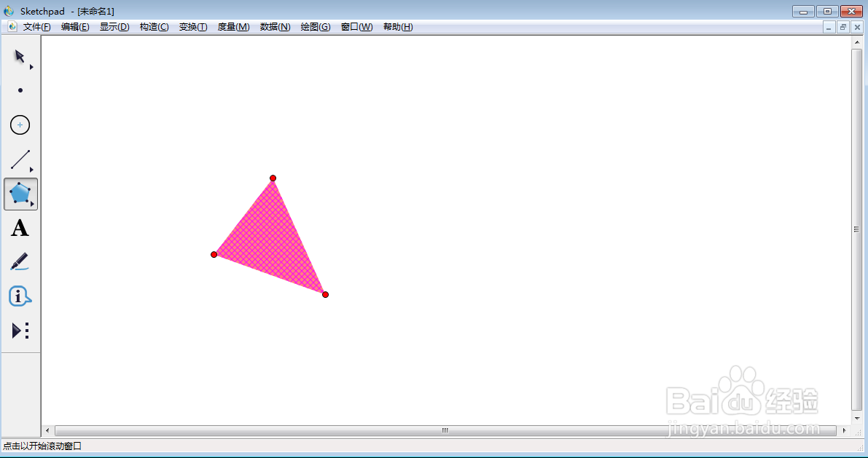Image resolution: width=868 pixels, height=458 pixels.
Task: Click the horizontal scrollbar thumb
Action: (x=445, y=430)
